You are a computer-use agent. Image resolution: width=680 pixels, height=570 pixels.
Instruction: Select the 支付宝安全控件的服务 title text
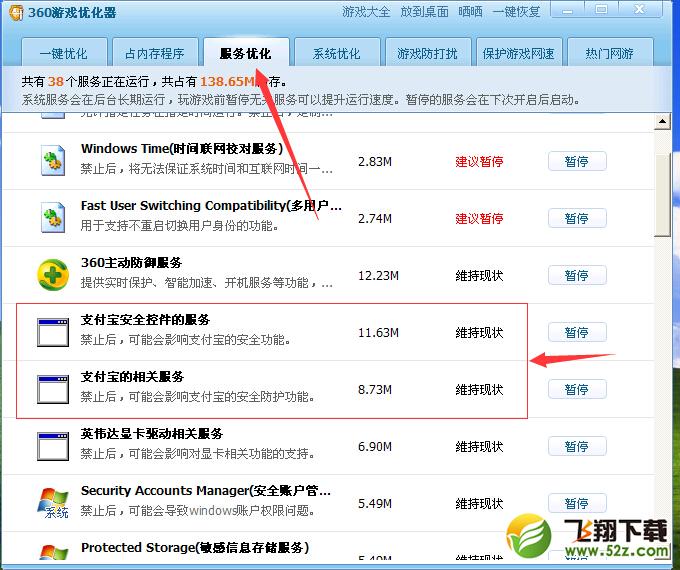click(145, 320)
